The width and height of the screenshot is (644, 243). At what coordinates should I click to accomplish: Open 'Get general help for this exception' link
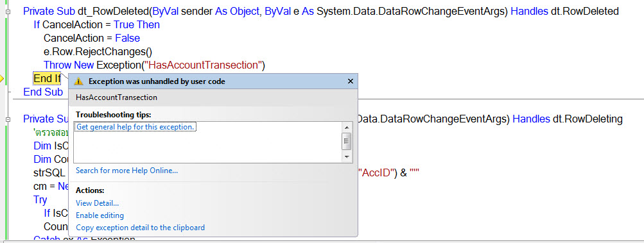click(135, 127)
